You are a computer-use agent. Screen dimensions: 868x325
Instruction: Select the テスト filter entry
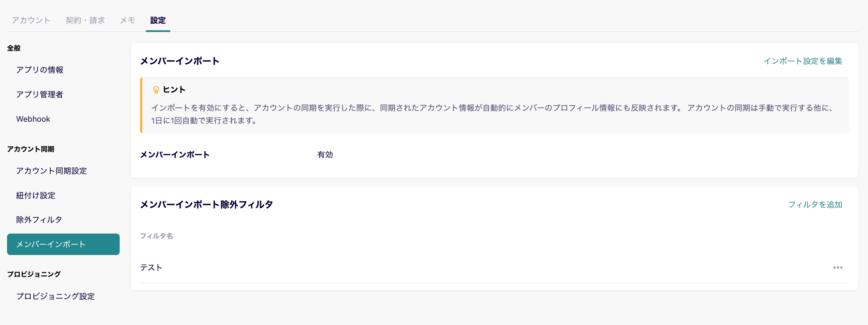pos(151,267)
